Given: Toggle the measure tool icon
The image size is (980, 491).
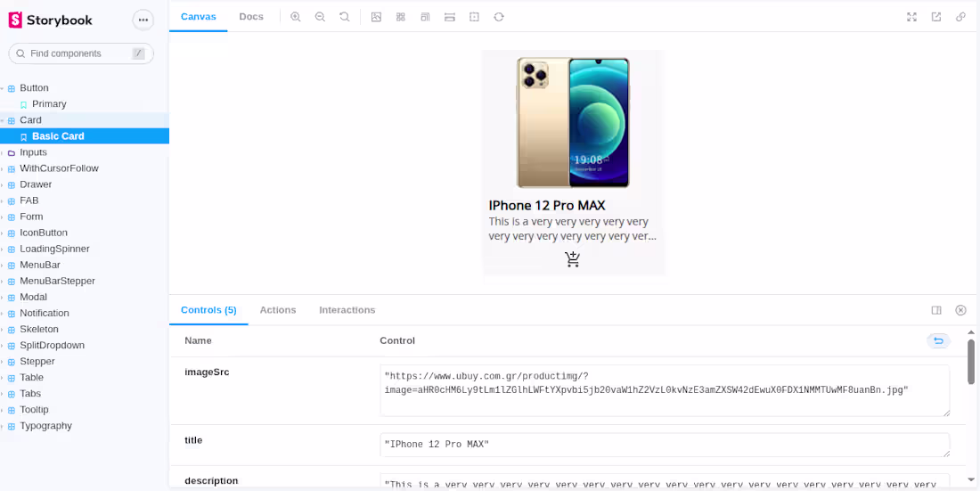Looking at the screenshot, I should coord(449,17).
